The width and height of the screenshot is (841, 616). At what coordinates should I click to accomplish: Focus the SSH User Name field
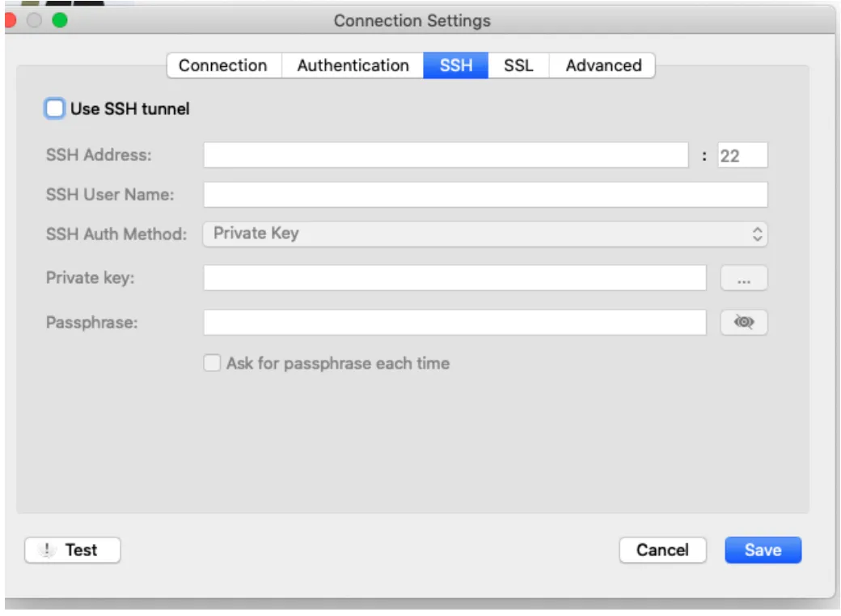point(485,194)
